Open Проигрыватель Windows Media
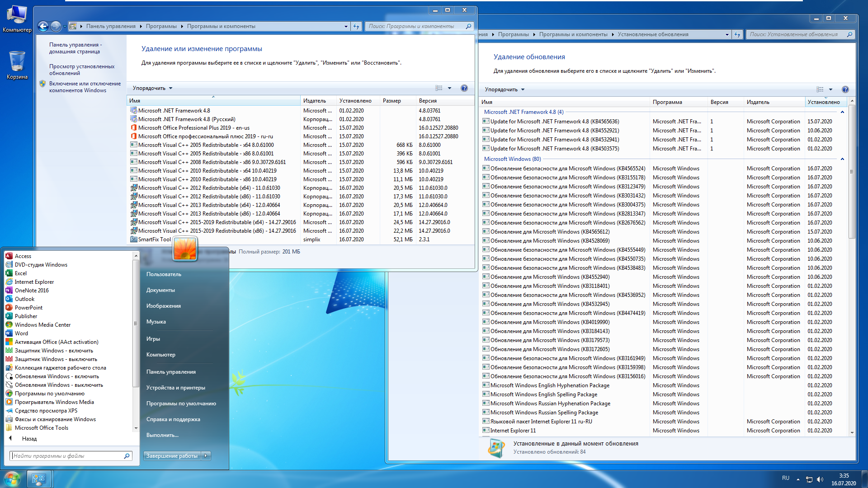 pyautogui.click(x=54, y=402)
